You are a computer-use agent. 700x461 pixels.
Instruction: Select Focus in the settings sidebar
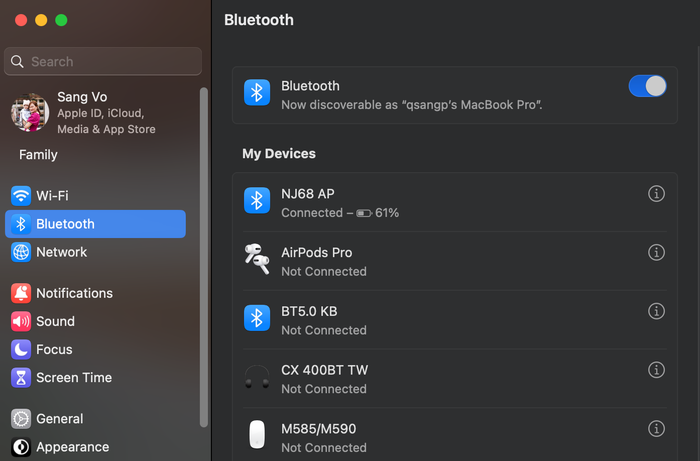pos(95,349)
